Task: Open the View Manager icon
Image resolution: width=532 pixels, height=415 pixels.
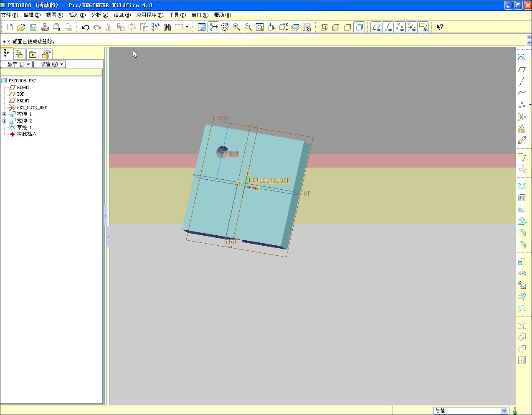Action: click(307, 27)
